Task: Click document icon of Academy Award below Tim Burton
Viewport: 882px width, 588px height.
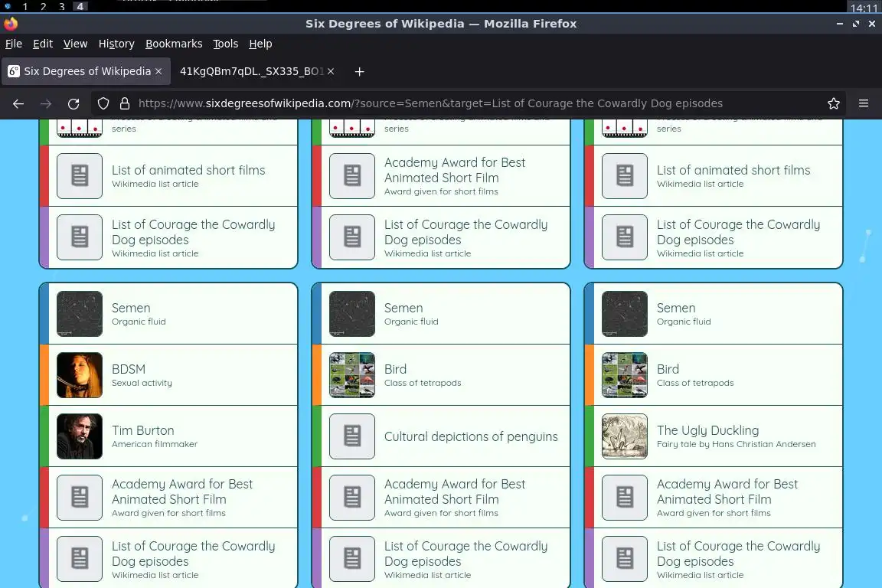Action: [80, 498]
